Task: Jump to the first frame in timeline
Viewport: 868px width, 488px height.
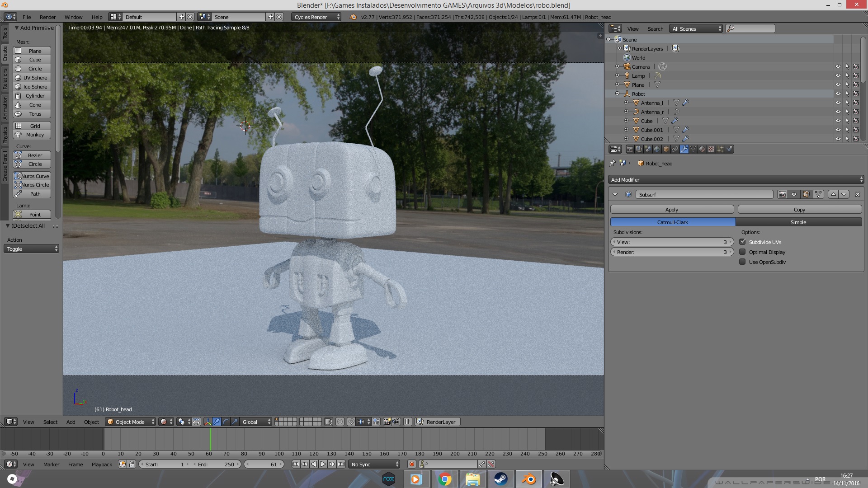Action: click(x=296, y=464)
